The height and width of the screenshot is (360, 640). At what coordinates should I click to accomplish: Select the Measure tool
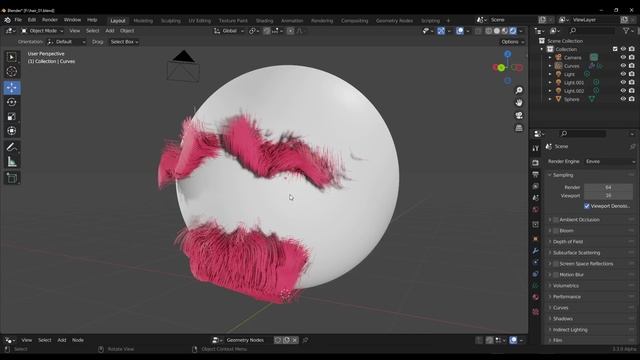tap(12, 162)
